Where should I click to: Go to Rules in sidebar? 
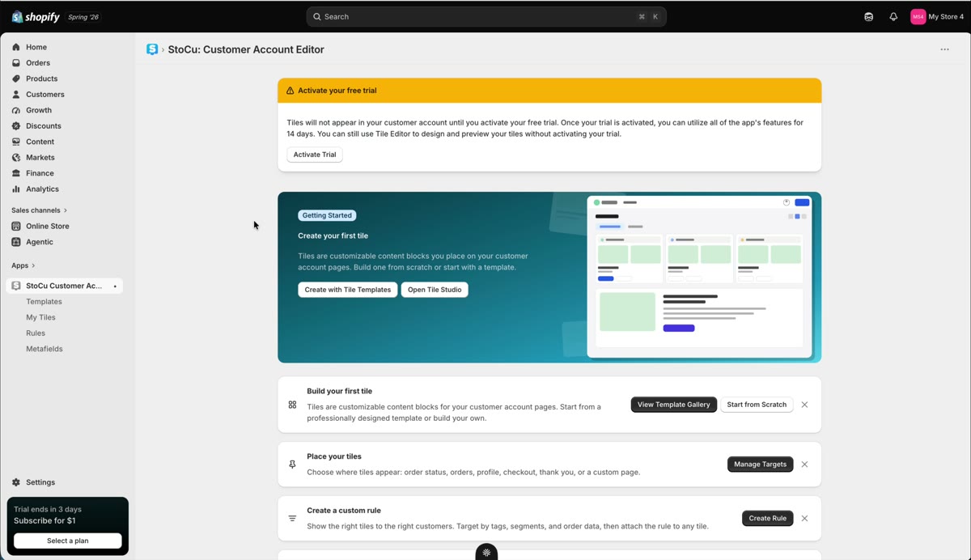(x=36, y=333)
